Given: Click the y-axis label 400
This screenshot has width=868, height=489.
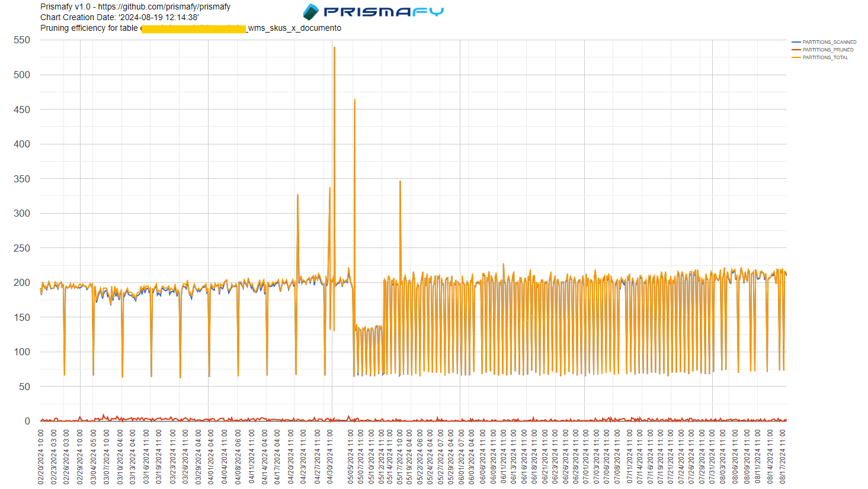Looking at the screenshot, I should tap(22, 144).
